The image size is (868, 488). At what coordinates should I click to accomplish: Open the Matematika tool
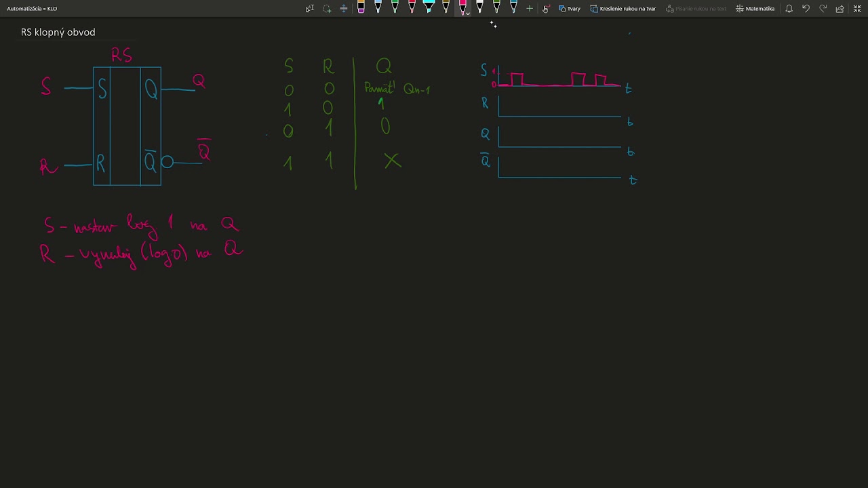755,9
